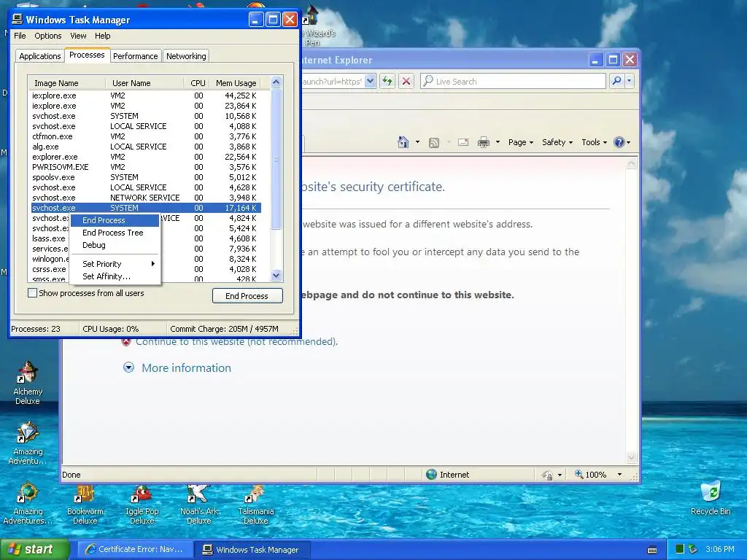This screenshot has height=560, width=747.
Task: Choose Debug from the context menu
Action: [x=115, y=245]
